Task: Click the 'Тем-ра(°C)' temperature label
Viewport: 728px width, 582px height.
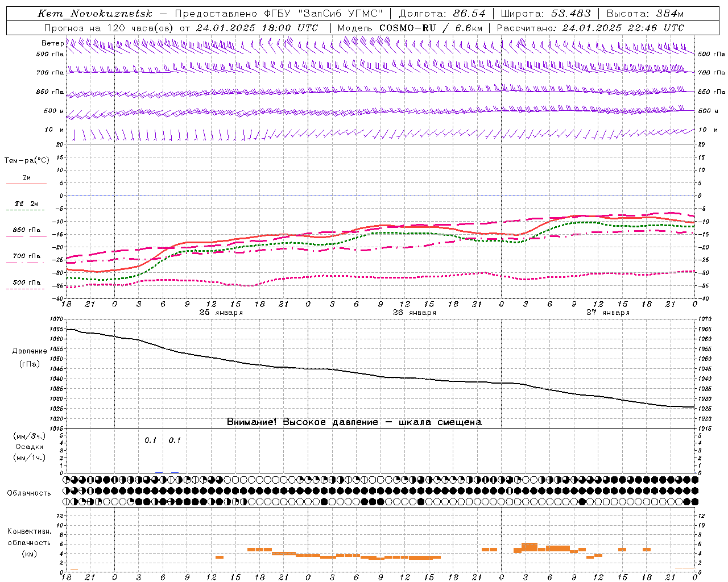Action: click(x=27, y=161)
